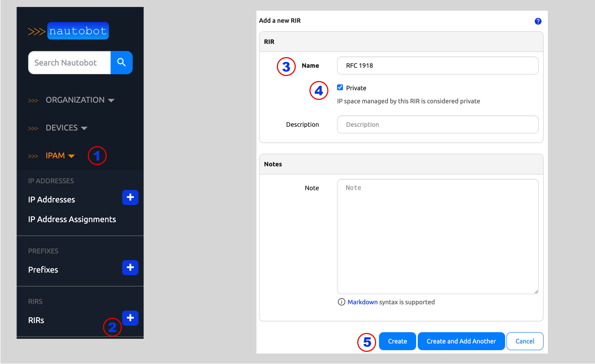Image resolution: width=595 pixels, height=364 pixels.
Task: Uncheck the Private checkbox
Action: [340, 87]
